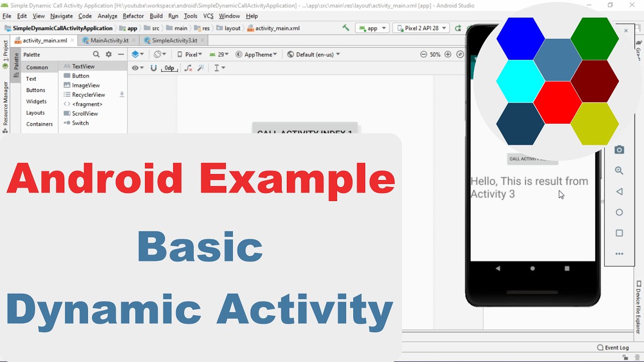Click the Make Project hammer icon
The height and width of the screenshot is (362, 644).
click(346, 28)
